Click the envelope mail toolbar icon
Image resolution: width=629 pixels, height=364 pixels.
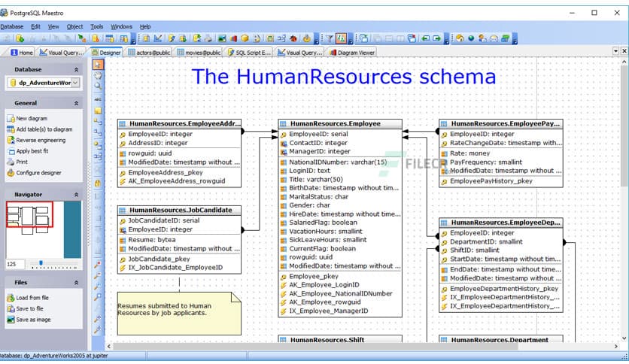494,38
